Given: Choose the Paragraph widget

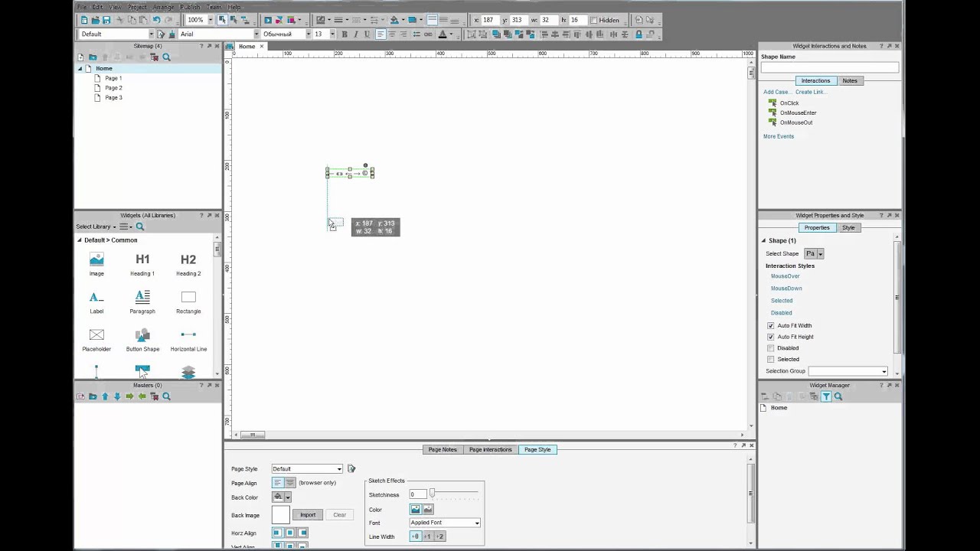Looking at the screenshot, I should click(x=142, y=302).
